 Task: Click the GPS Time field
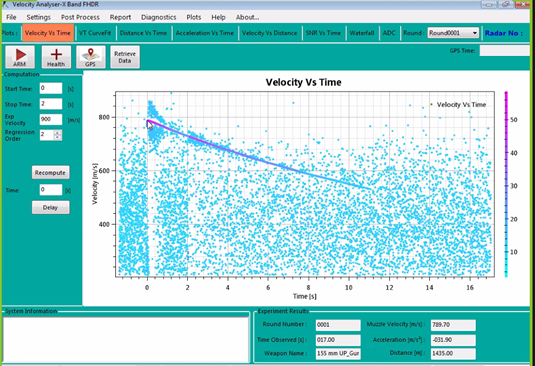(x=504, y=51)
